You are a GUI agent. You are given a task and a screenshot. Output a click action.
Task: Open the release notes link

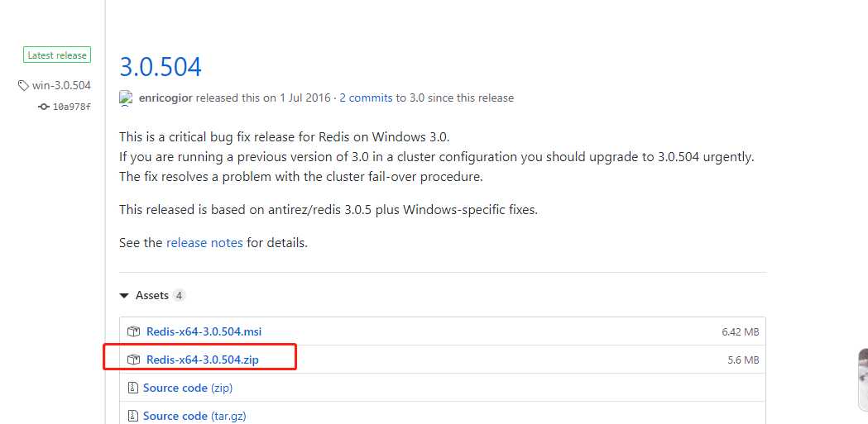click(204, 243)
